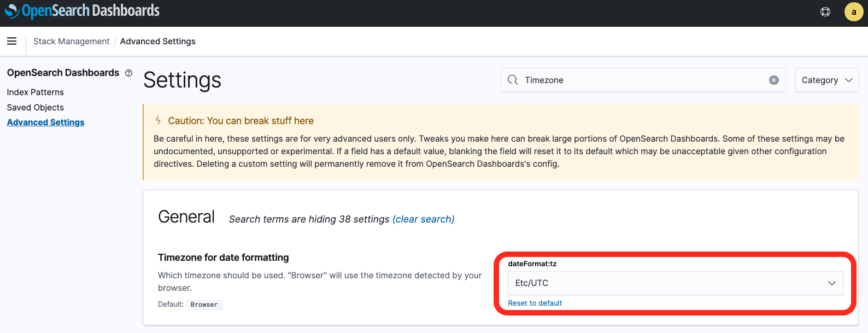This screenshot has height=333, width=868.
Task: Click the info icon beside OpenSearch Dashboards heading
Action: click(x=129, y=73)
